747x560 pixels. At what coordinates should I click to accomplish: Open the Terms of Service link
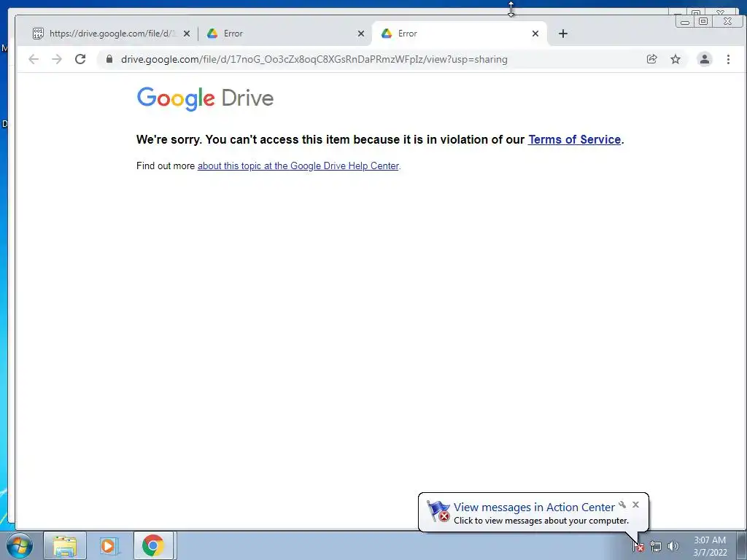tap(575, 139)
